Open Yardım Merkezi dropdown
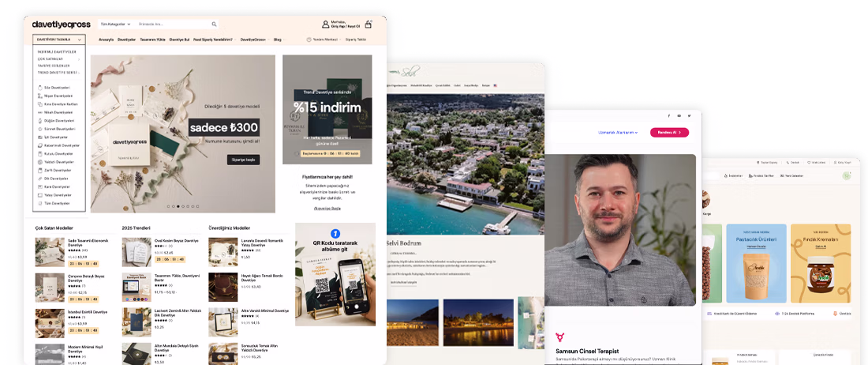 (x=324, y=40)
